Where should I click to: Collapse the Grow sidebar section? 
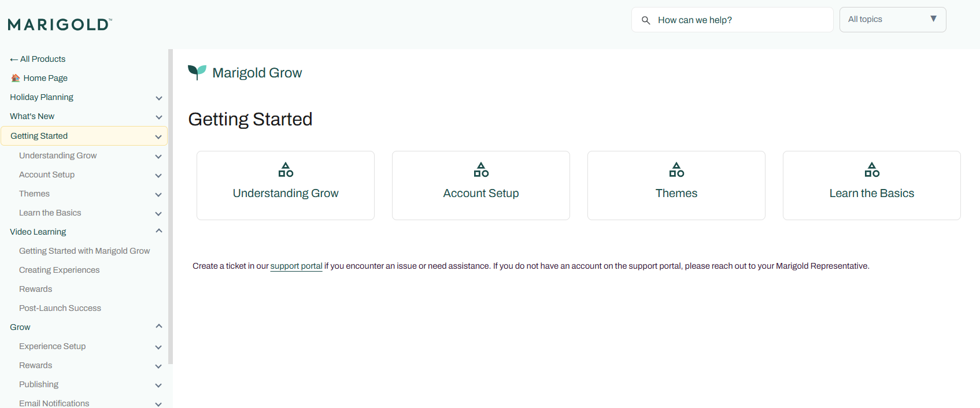(x=158, y=327)
